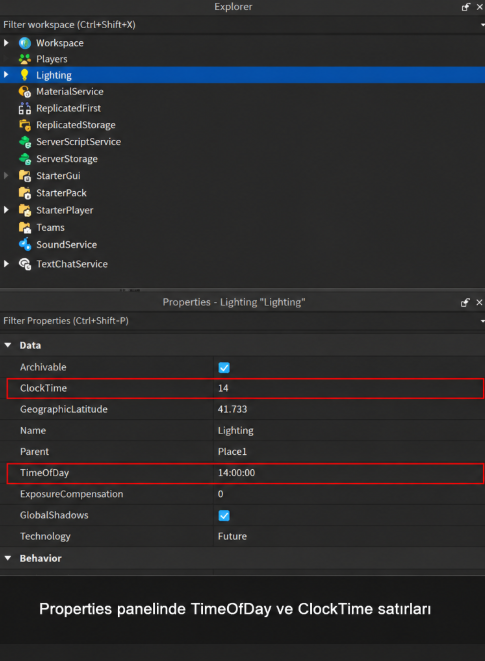Select the ServerScriptService icon
The height and width of the screenshot is (661, 485).
[x=25, y=142]
